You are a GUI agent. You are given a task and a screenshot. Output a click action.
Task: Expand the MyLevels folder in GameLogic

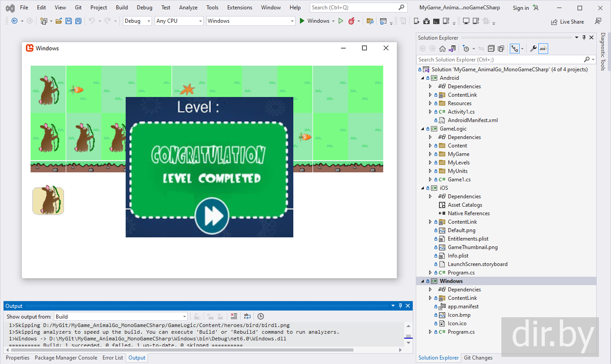click(x=430, y=163)
